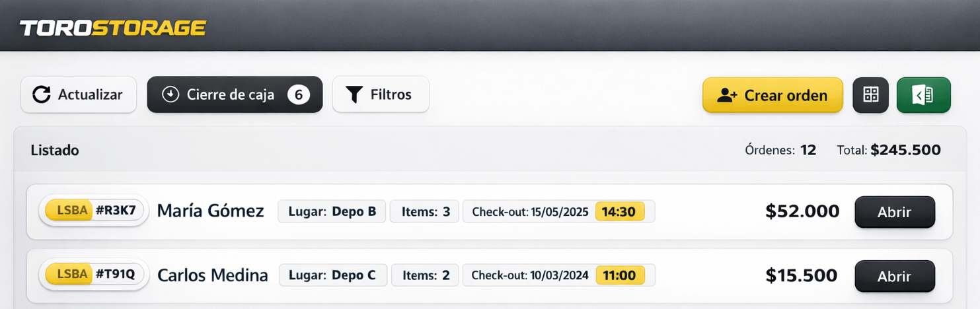Click the refresh arrow icon in Actualizar

42,94
